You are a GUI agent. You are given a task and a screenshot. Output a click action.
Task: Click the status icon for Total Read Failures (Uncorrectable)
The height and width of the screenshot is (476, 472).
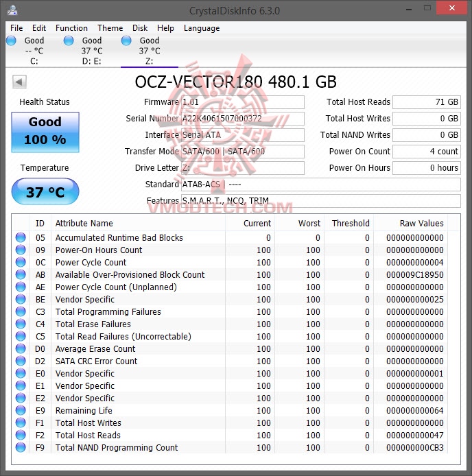(21, 336)
